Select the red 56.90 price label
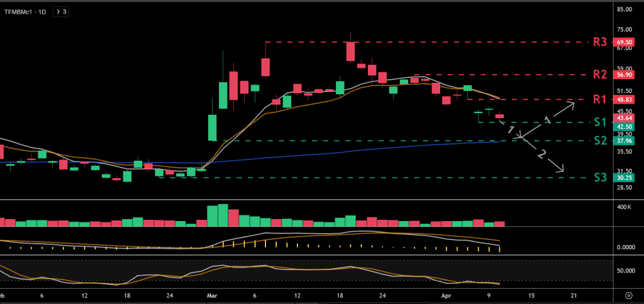 [623, 75]
